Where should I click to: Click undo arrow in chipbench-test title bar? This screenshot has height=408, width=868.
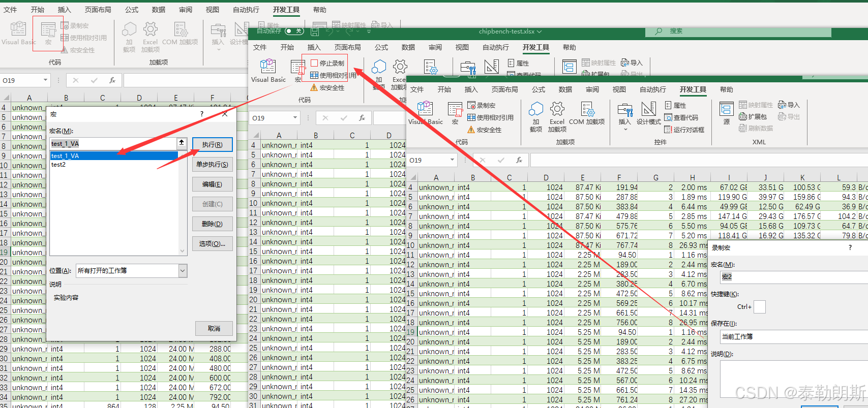[x=330, y=32]
